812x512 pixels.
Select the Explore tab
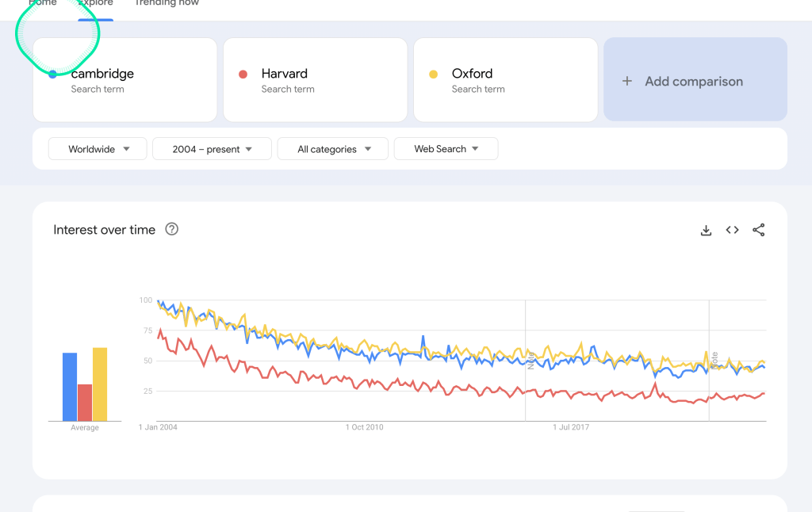(x=96, y=3)
